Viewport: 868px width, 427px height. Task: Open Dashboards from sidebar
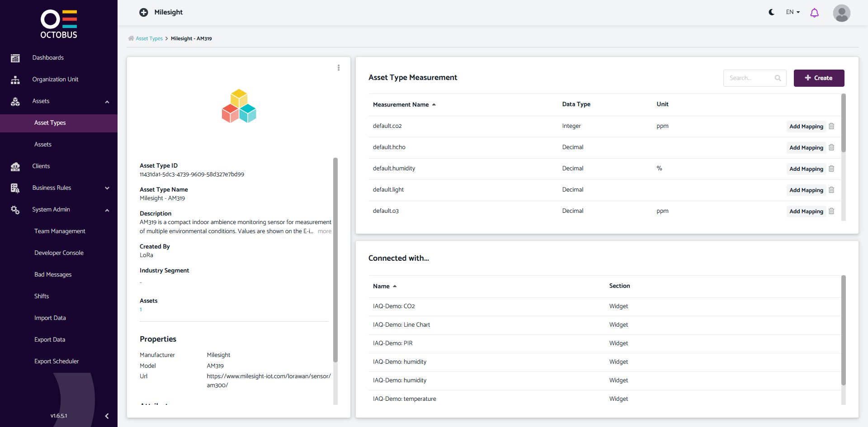point(48,57)
